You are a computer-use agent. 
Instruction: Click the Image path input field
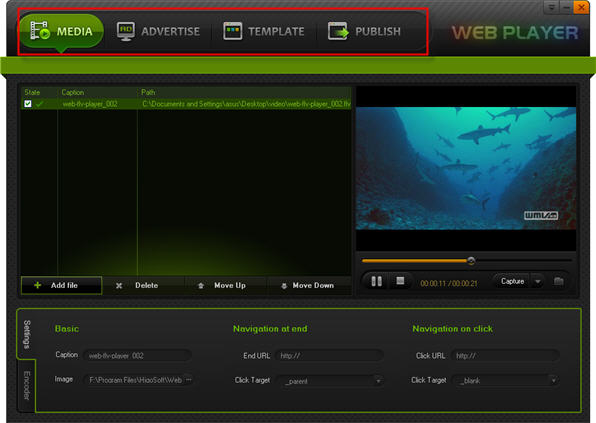click(x=135, y=380)
